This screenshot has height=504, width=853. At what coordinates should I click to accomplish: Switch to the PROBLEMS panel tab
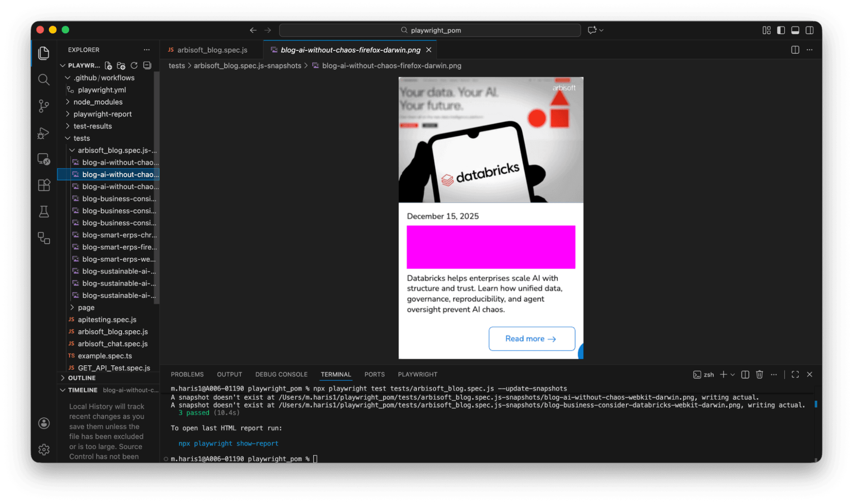click(187, 374)
